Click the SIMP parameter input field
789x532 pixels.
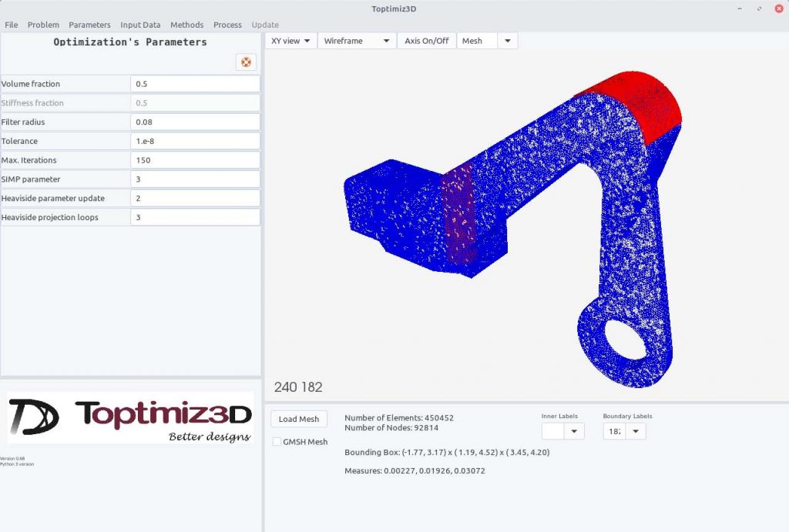[x=195, y=179]
